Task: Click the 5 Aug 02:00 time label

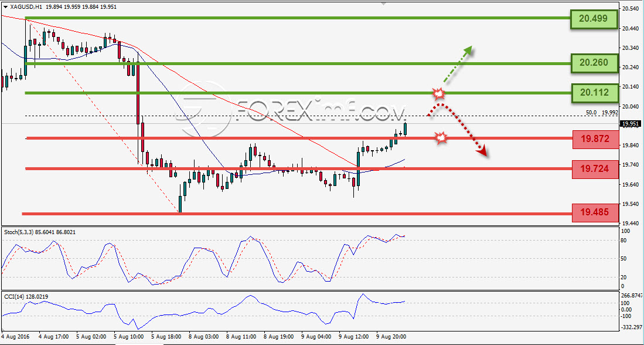Action: pyautogui.click(x=90, y=337)
